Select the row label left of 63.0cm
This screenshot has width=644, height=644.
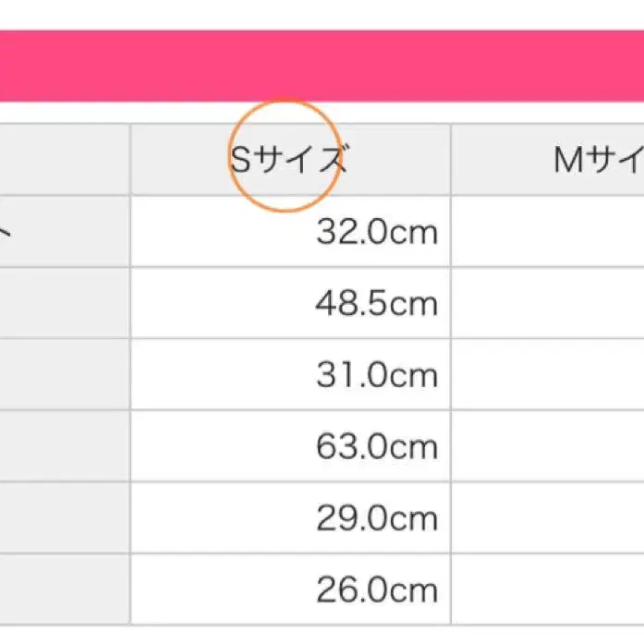64,447
